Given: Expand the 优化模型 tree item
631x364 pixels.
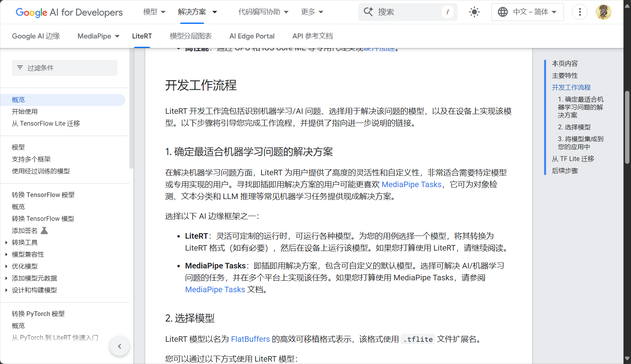Looking at the screenshot, I should [6, 266].
